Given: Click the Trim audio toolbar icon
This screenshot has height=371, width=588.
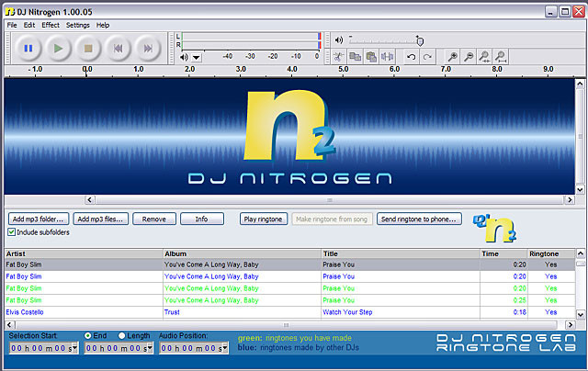Looking at the screenshot, I should point(388,57).
